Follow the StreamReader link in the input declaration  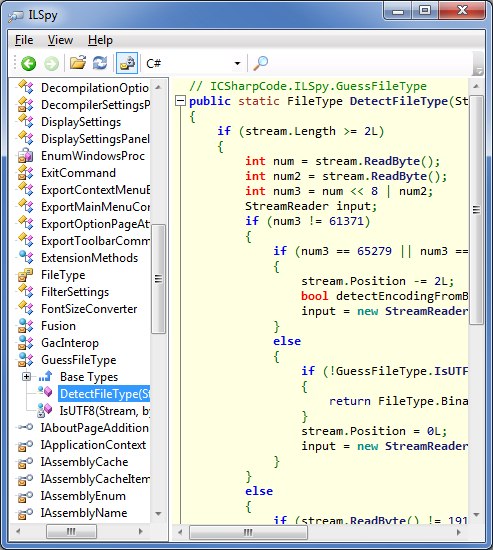point(287,206)
